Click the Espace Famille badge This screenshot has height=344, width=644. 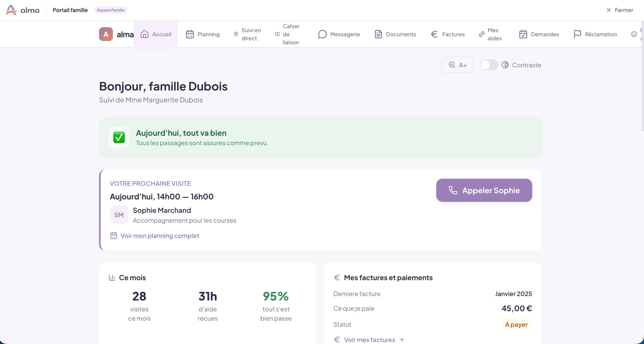coord(110,10)
